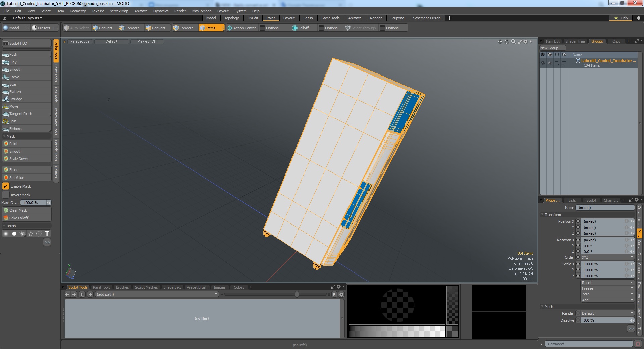
Task: Open the Default Layouts dropdown
Action: point(28,18)
